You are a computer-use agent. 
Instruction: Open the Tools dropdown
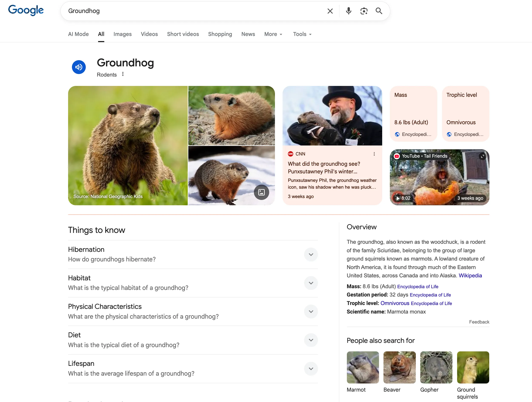click(x=302, y=34)
